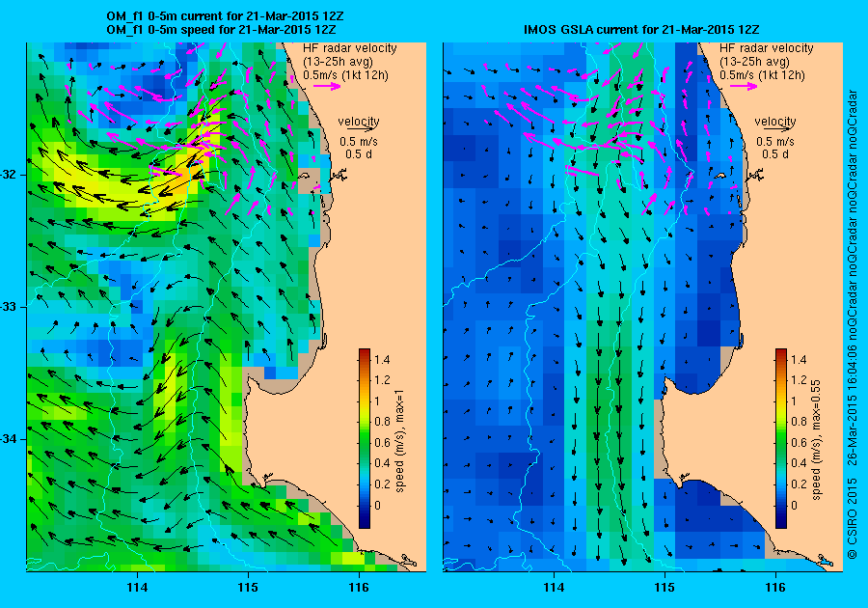Click magenta radar legend arrow in OM_f1 map
Screen dimensions: 868x608
tap(327, 86)
